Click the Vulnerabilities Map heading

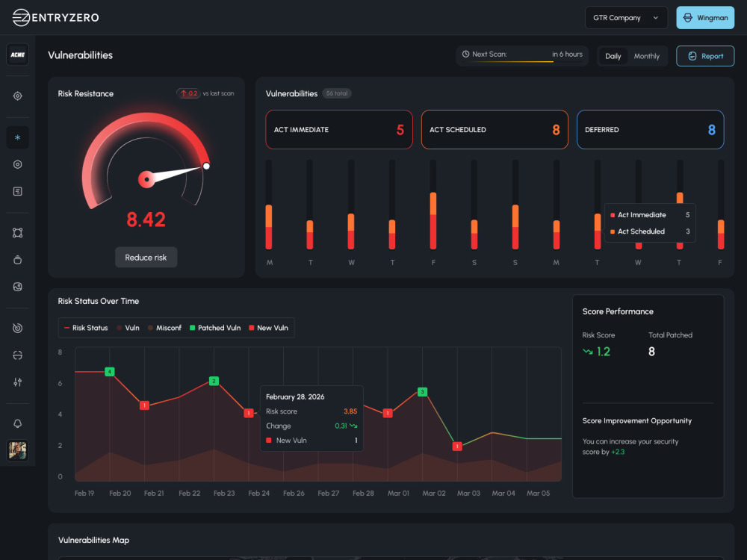93,540
